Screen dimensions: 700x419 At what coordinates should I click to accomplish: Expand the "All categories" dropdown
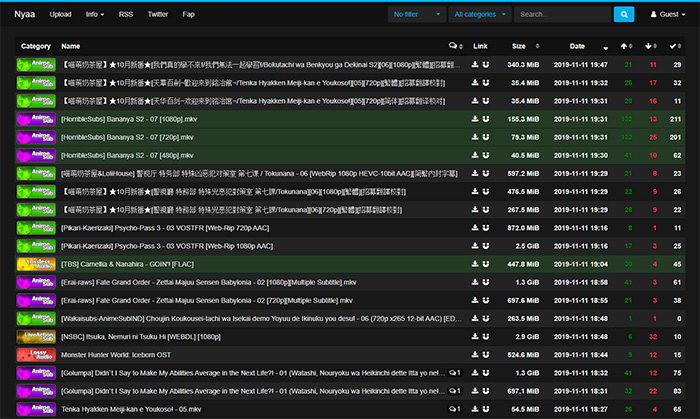(480, 15)
